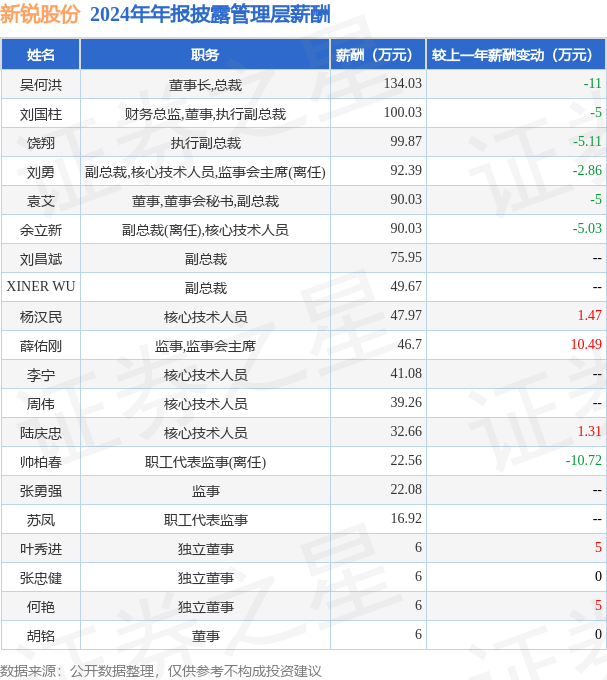
Task: Click the position 董事长,总裁
Action: pos(205,85)
